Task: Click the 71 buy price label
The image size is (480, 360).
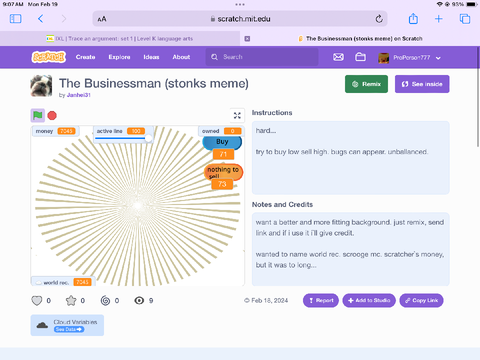Action: 223,154
